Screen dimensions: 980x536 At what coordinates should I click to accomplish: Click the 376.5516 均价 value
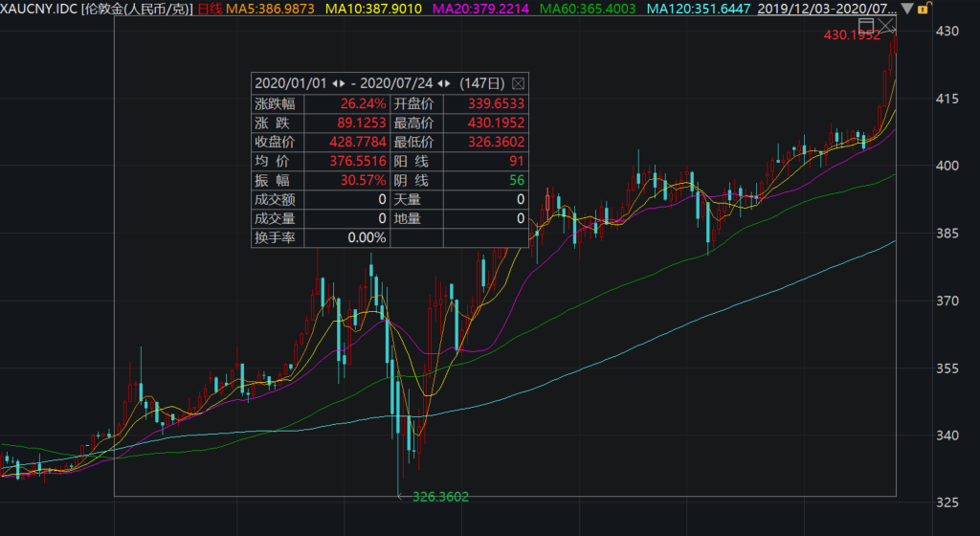[358, 161]
